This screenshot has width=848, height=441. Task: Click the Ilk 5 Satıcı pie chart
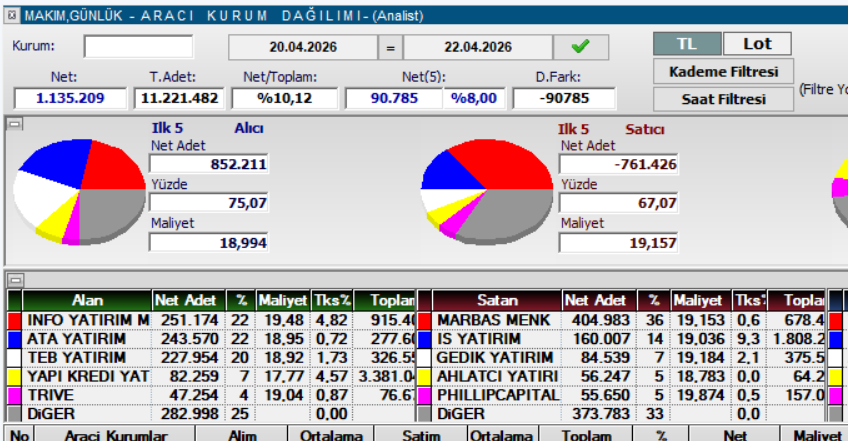(487, 192)
